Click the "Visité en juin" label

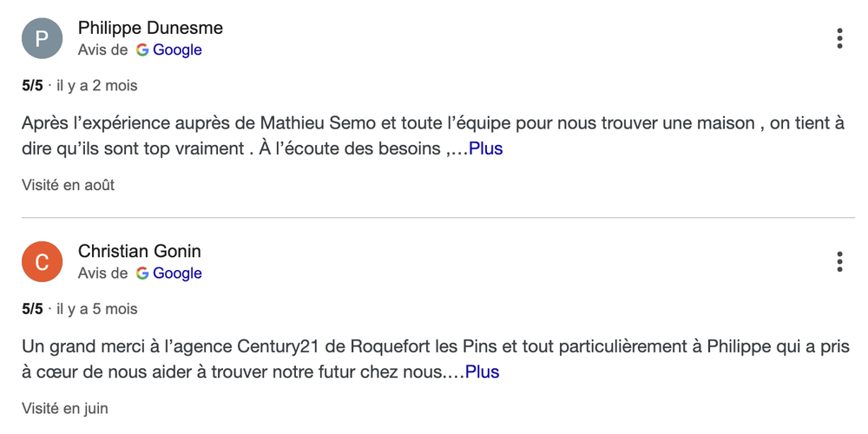[x=65, y=409]
